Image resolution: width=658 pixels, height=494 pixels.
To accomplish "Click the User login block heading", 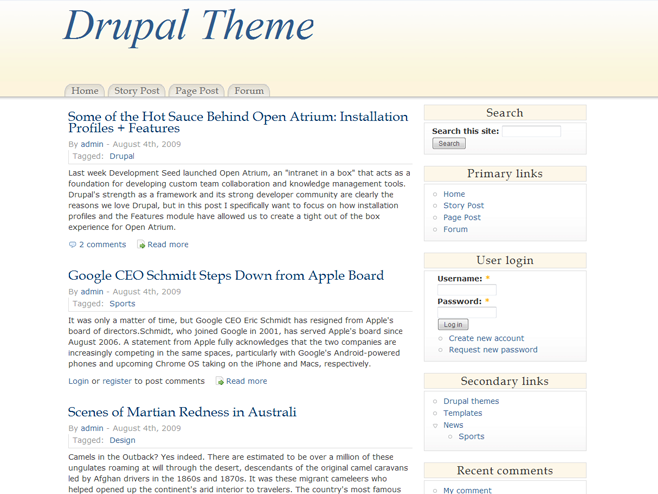I will [x=505, y=261].
